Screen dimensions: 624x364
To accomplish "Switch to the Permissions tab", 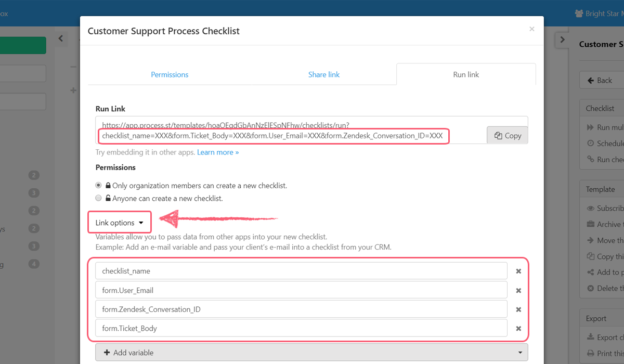I will coord(170,74).
